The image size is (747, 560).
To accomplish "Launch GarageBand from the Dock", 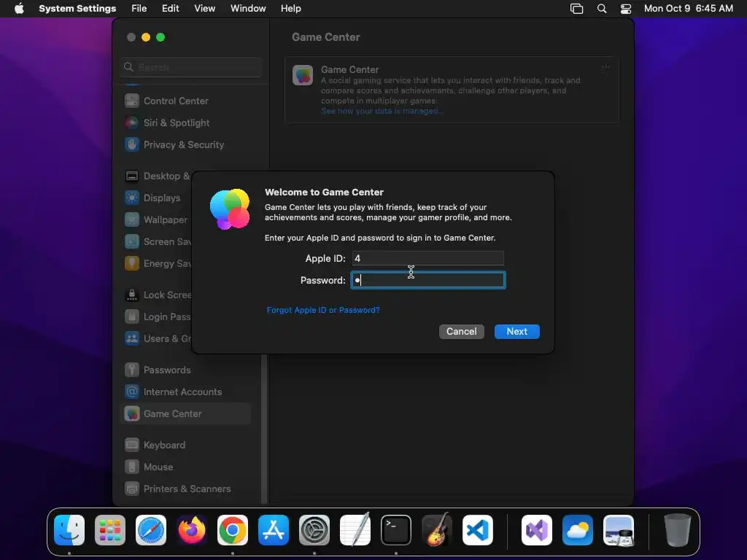I will (437, 529).
